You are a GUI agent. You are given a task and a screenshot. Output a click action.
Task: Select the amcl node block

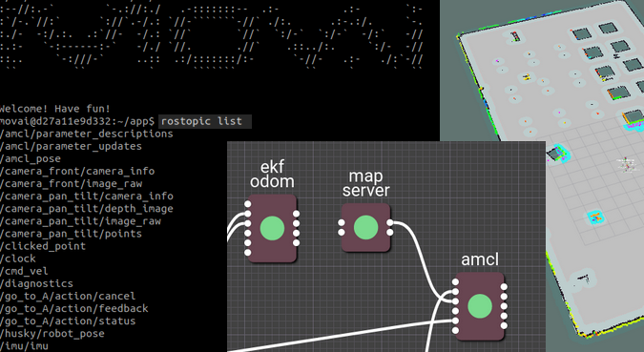coord(479,306)
